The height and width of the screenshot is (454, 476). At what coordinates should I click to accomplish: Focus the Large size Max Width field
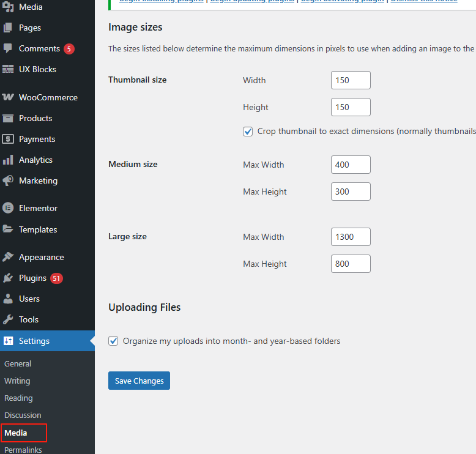click(351, 237)
